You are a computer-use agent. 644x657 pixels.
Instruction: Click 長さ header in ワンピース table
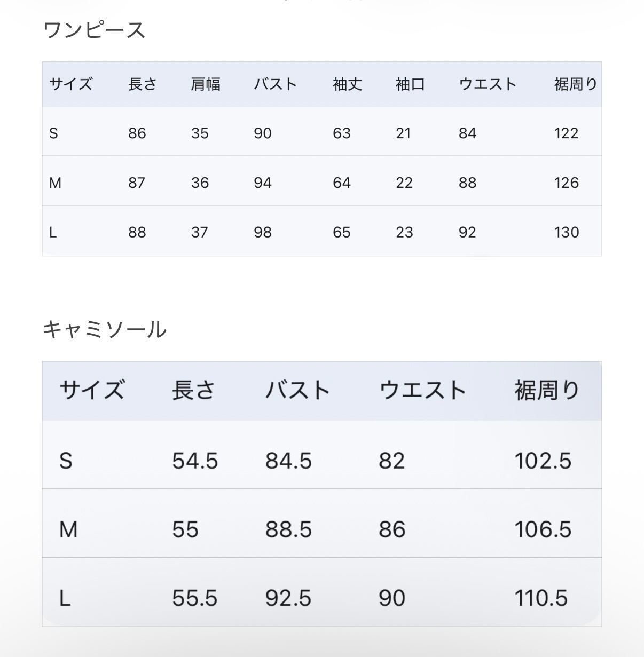point(143,84)
